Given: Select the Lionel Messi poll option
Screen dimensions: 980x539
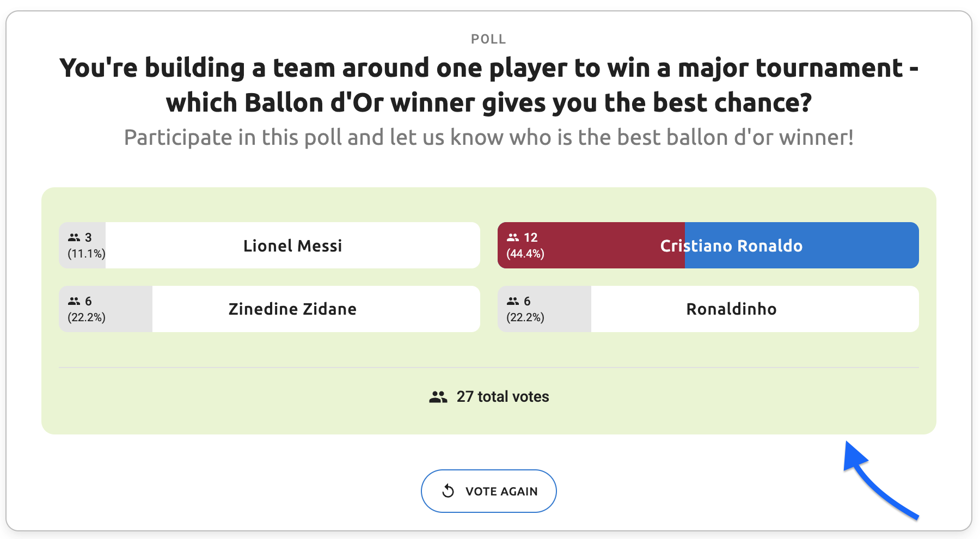Looking at the screenshot, I should (292, 246).
